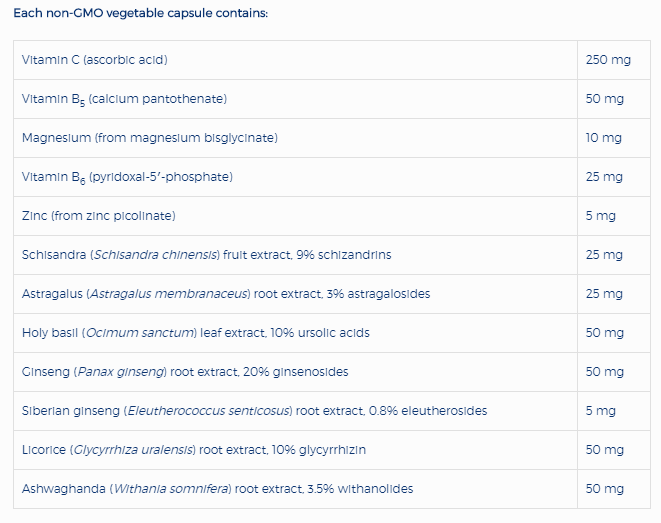Click the Vitamin B6 pyridoxal-5'-phosphate entry
This screenshot has height=523, width=661.
click(127, 177)
